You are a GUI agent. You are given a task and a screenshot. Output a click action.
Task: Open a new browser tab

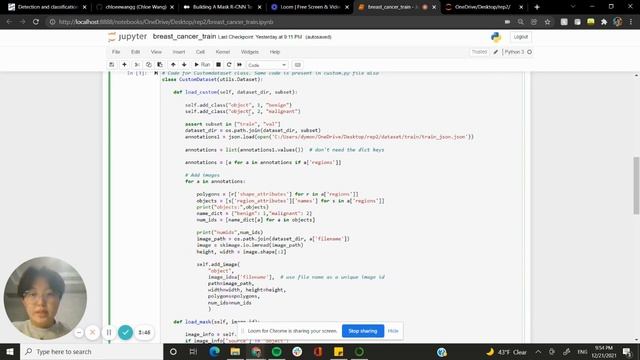click(537, 7)
